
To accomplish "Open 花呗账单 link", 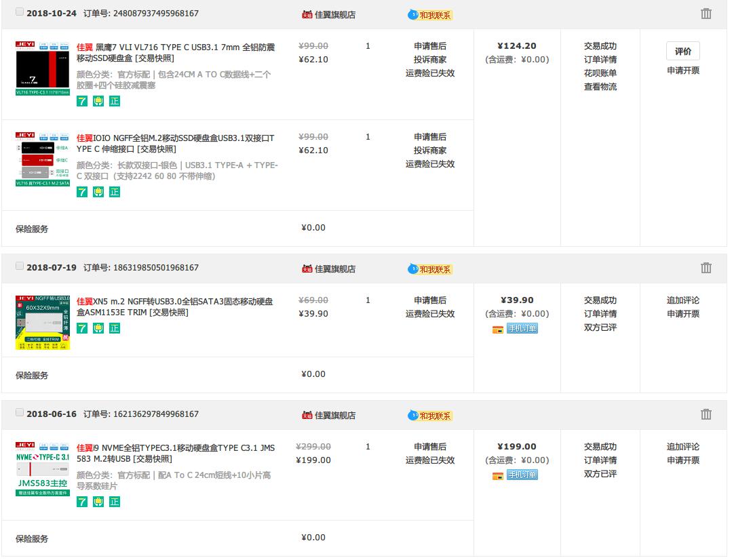I will 600,73.
